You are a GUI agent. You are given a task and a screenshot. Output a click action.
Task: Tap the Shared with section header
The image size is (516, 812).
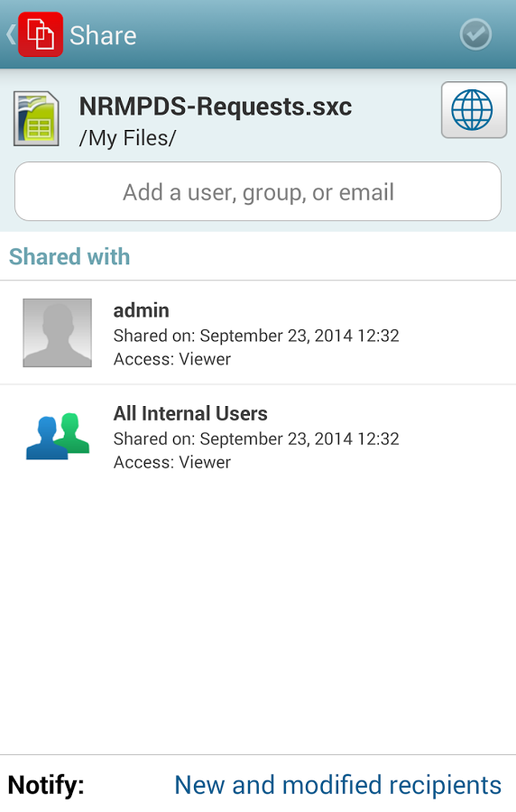69,256
